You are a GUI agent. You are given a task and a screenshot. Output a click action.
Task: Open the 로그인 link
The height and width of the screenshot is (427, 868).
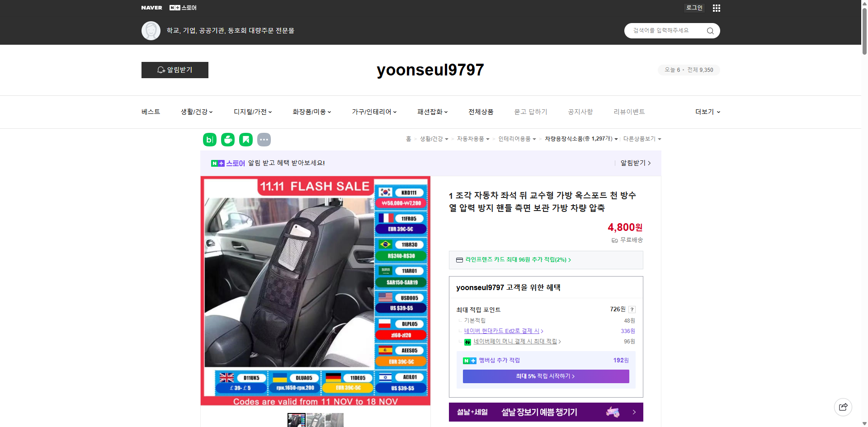pos(694,8)
